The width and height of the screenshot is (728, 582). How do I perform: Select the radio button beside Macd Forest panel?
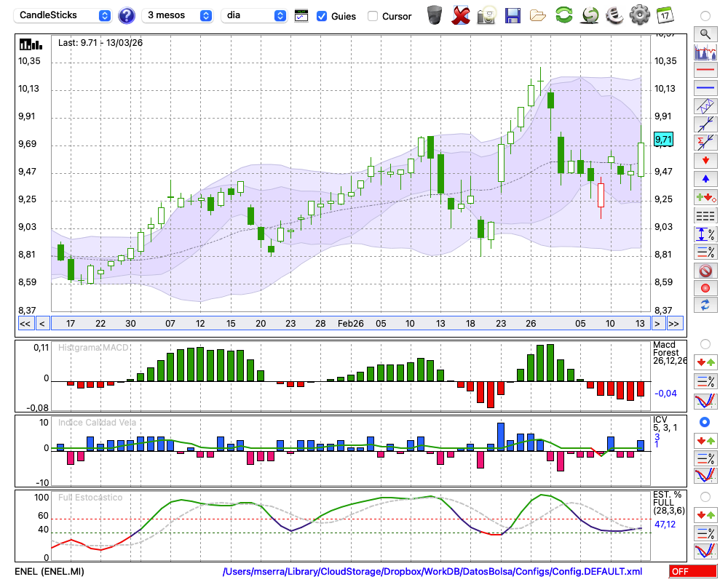705,343
